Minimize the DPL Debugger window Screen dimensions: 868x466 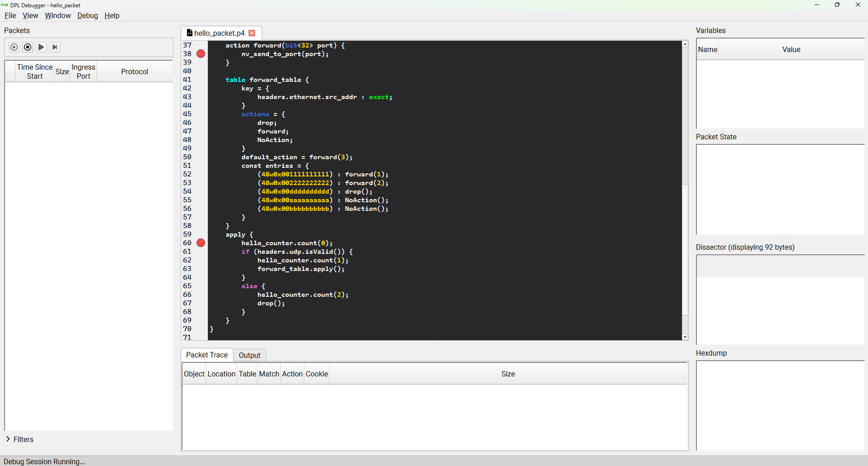(817, 5)
